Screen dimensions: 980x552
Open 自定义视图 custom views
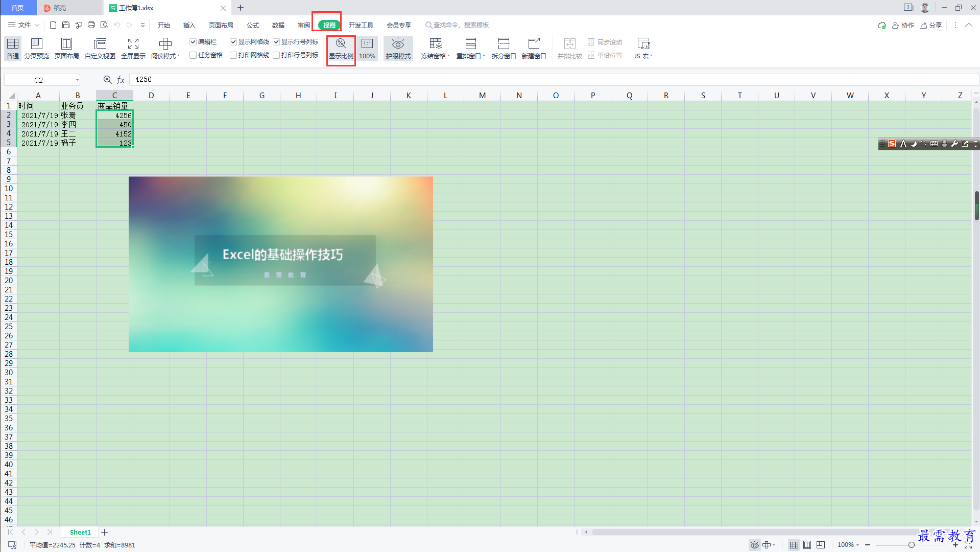click(100, 49)
